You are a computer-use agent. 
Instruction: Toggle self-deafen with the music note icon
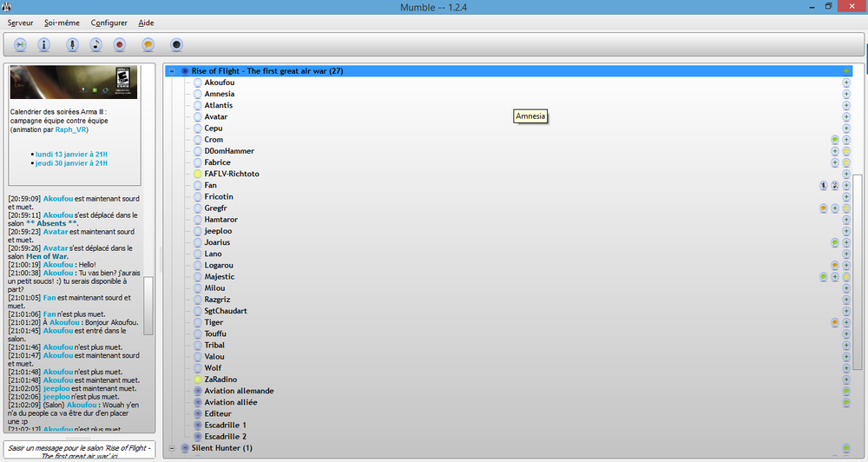point(95,45)
